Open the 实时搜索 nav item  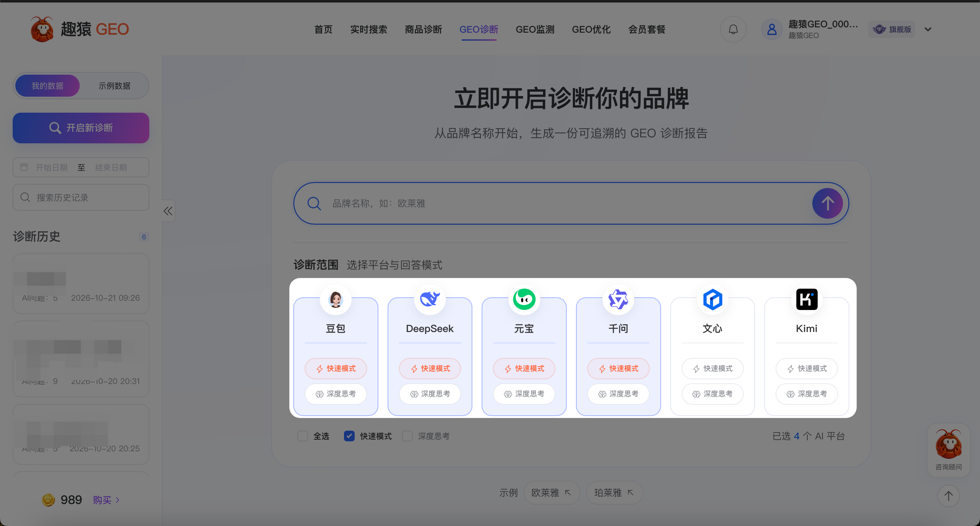pos(369,29)
